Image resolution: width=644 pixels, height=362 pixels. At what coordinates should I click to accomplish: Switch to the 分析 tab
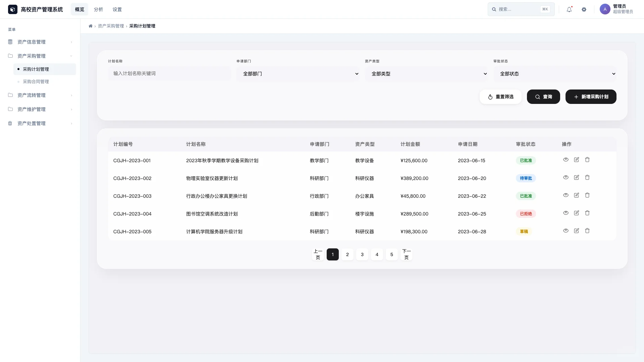98,9
